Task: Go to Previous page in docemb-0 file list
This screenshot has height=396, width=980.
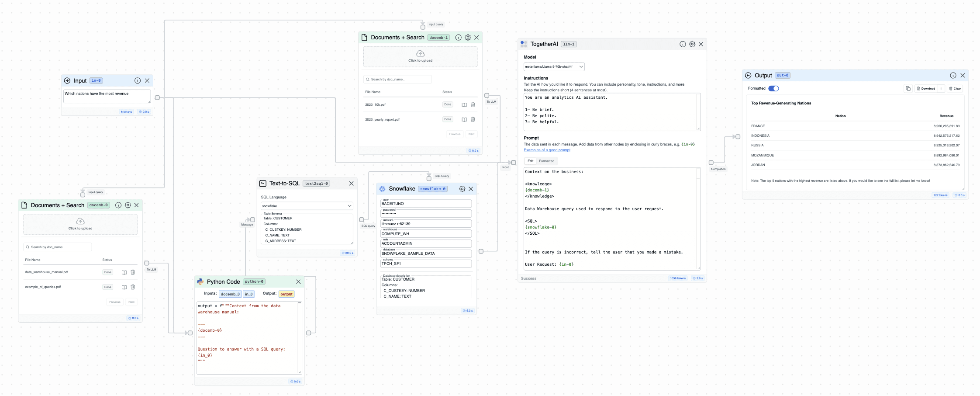Action: pyautogui.click(x=114, y=302)
